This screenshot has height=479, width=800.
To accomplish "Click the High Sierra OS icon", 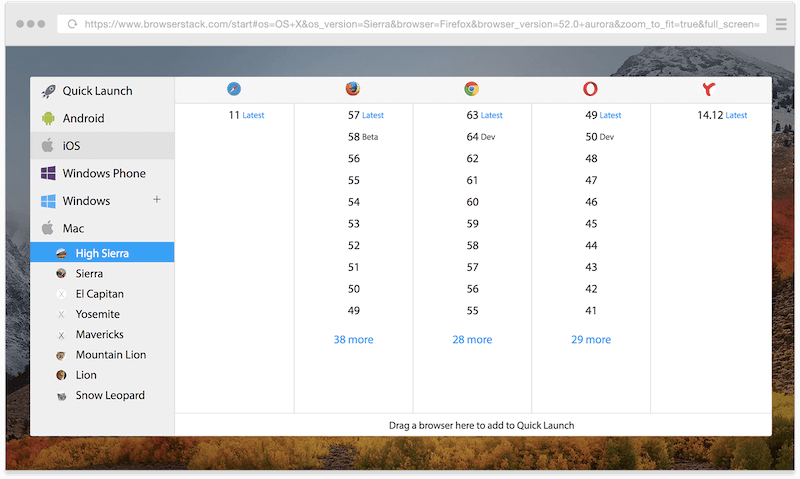I will pyautogui.click(x=61, y=254).
